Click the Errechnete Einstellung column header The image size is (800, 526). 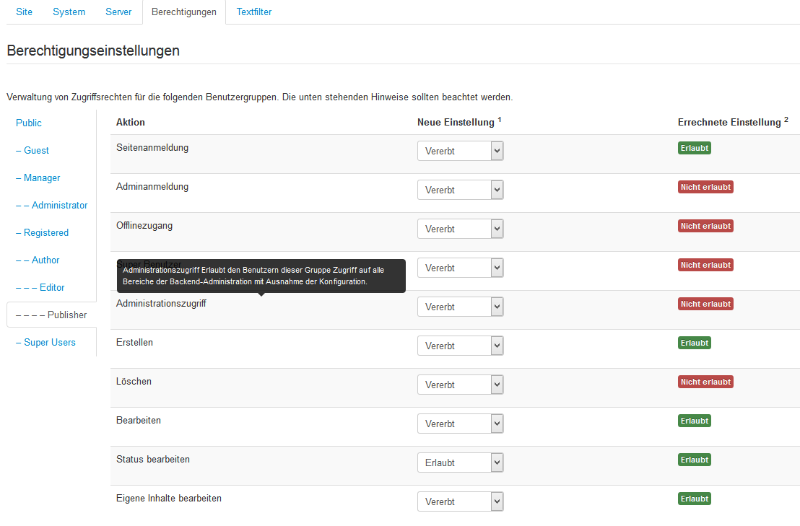[733, 122]
